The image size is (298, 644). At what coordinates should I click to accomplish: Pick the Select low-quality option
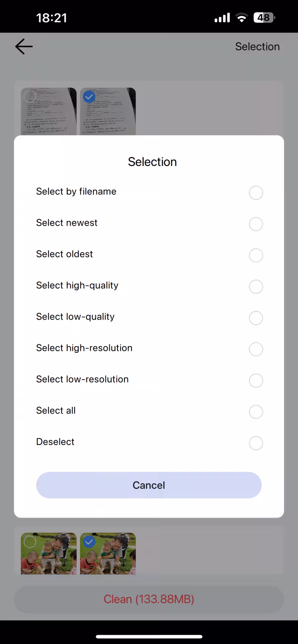tap(256, 318)
